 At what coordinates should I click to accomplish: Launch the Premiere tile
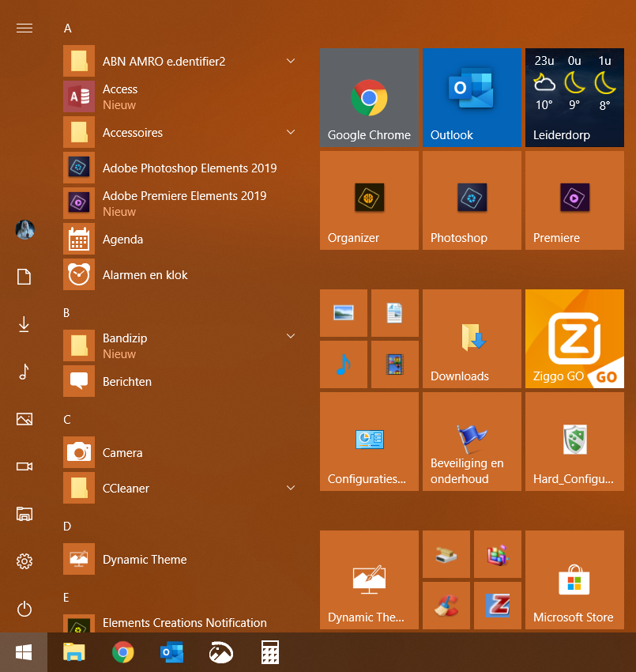click(574, 200)
